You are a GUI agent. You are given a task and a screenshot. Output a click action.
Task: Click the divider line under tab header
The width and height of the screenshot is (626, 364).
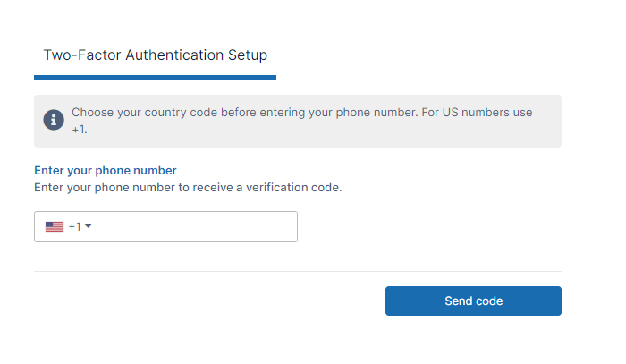click(x=420, y=80)
